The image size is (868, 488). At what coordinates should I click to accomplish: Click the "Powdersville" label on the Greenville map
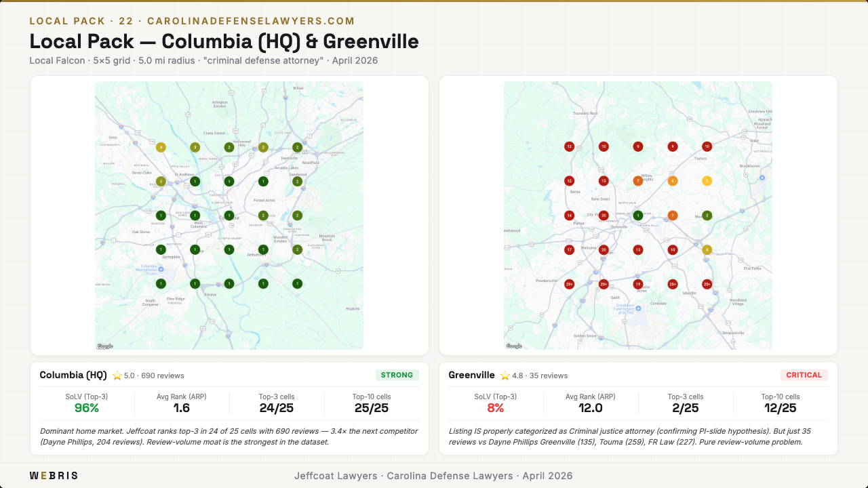(x=547, y=280)
